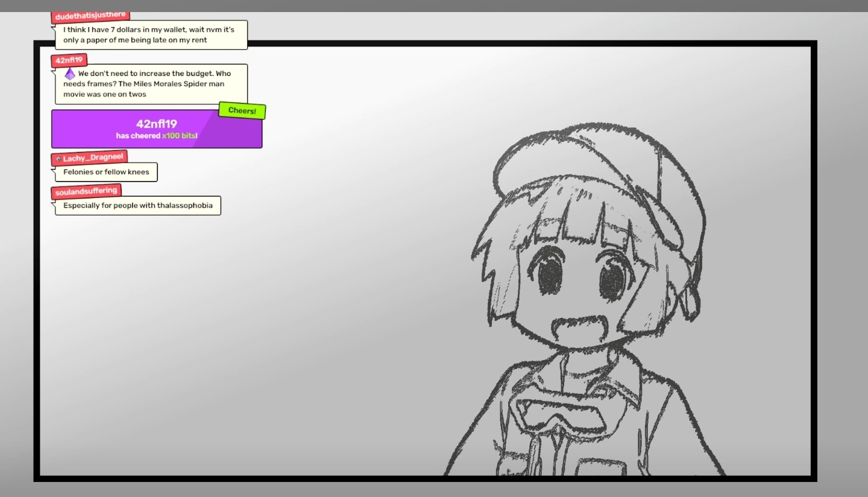The image size is (868, 497).
Task: Click the '7 dollars in my wallet' message
Action: [151, 35]
